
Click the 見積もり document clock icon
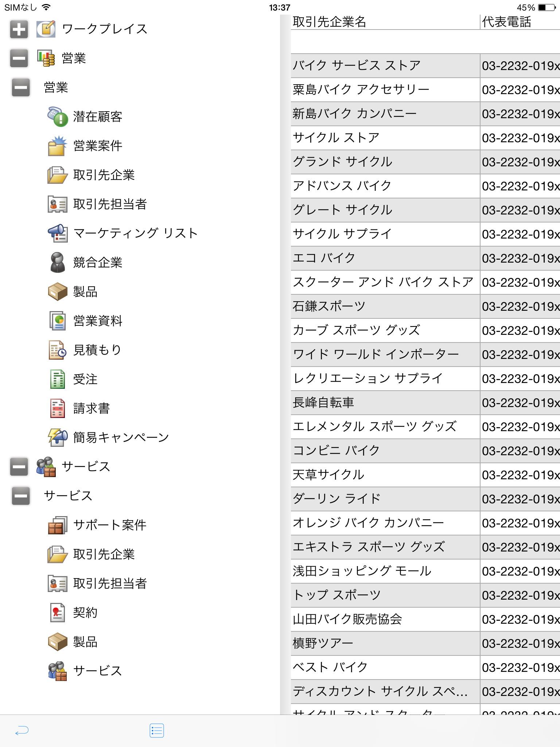pyautogui.click(x=58, y=350)
